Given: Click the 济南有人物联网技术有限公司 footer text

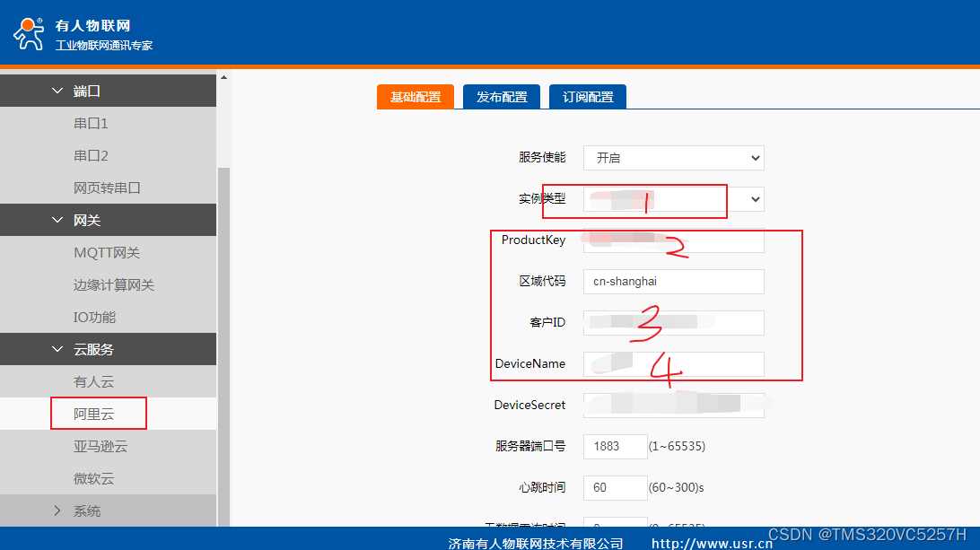Looking at the screenshot, I should click(x=536, y=544).
